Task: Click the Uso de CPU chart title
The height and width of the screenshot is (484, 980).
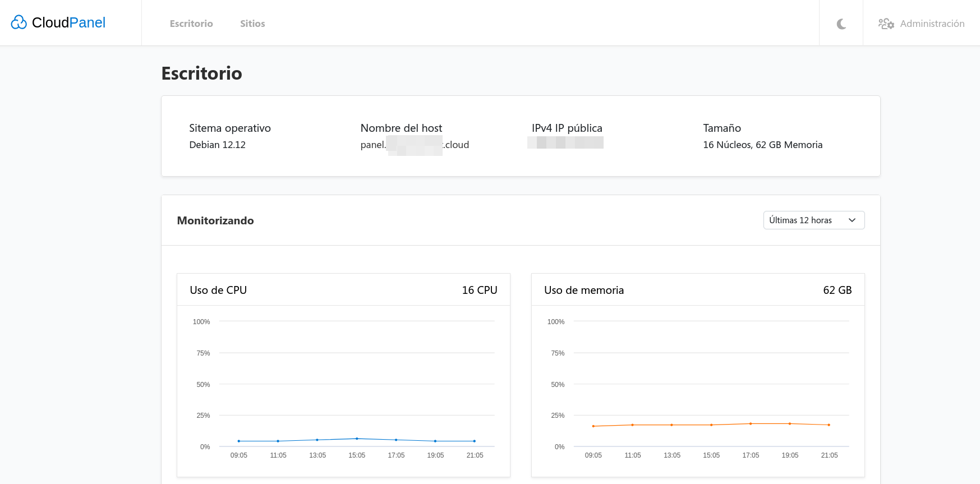Action: (x=218, y=291)
